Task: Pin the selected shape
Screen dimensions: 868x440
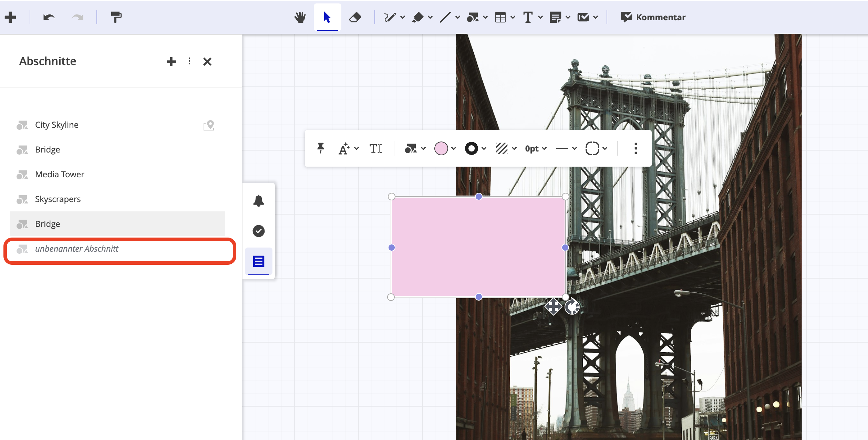Action: [320, 148]
